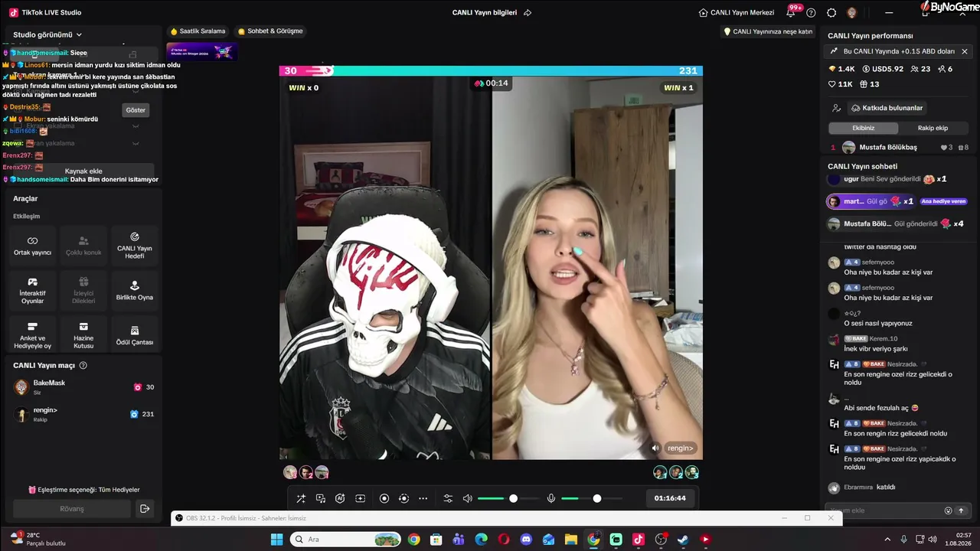Click the Göster button

tap(136, 110)
